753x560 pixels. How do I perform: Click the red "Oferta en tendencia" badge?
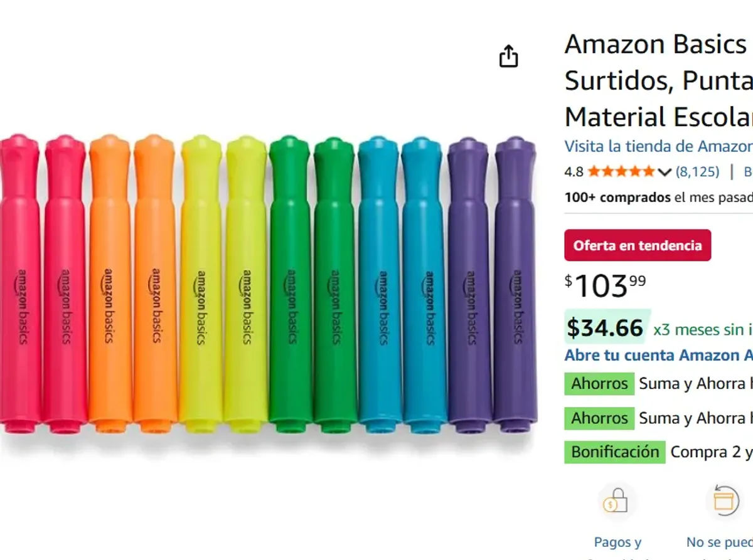point(638,245)
